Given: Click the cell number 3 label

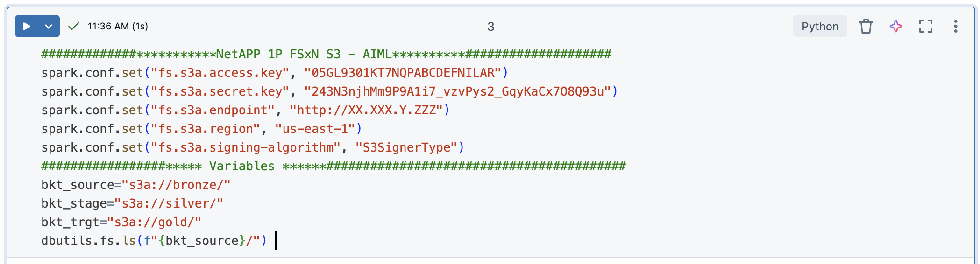Looking at the screenshot, I should (490, 27).
